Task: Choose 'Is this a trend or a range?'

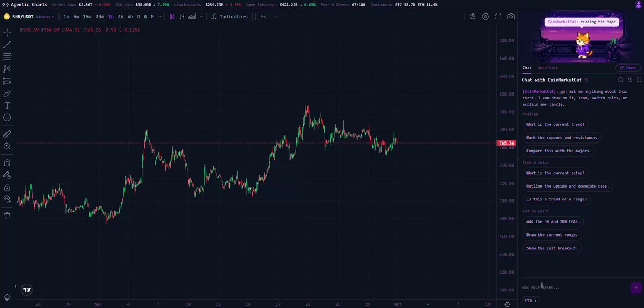Action: (x=557, y=199)
